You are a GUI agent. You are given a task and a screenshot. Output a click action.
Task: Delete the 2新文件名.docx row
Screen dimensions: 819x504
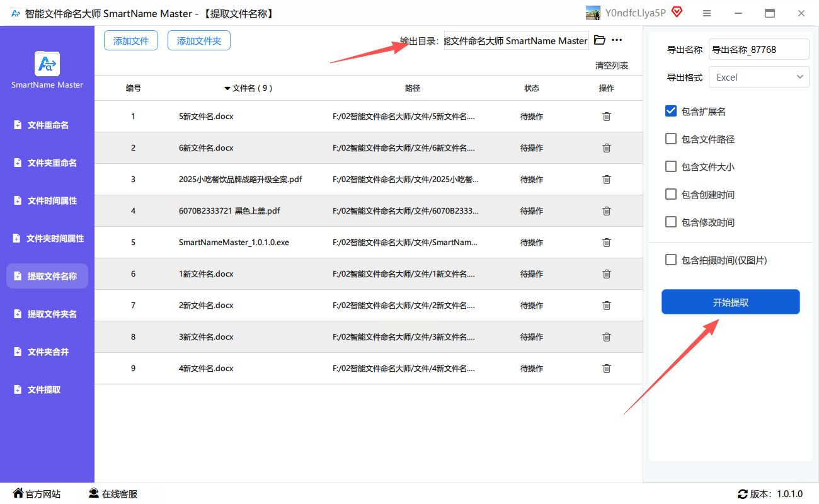[607, 306]
